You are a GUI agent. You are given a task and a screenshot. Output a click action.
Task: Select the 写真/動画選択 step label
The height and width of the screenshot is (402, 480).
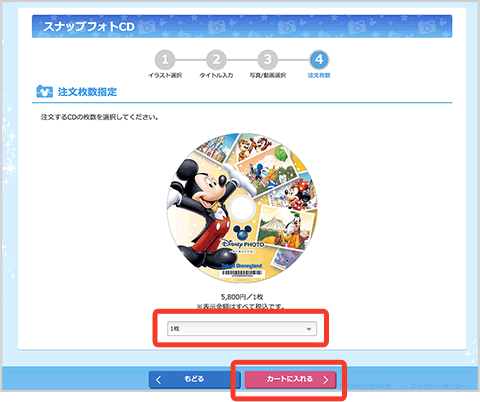pyautogui.click(x=268, y=75)
